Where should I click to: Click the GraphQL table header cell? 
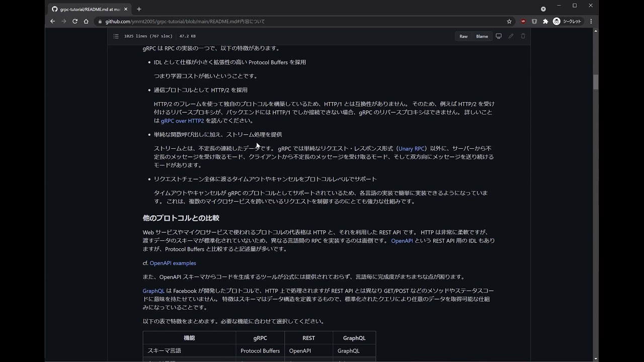tap(354, 338)
